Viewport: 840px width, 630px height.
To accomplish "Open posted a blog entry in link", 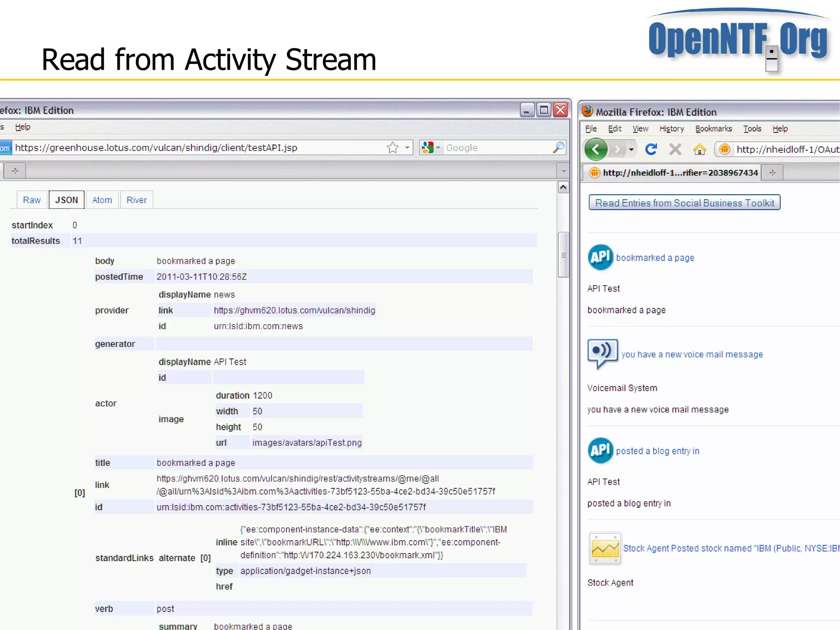I will point(657,451).
